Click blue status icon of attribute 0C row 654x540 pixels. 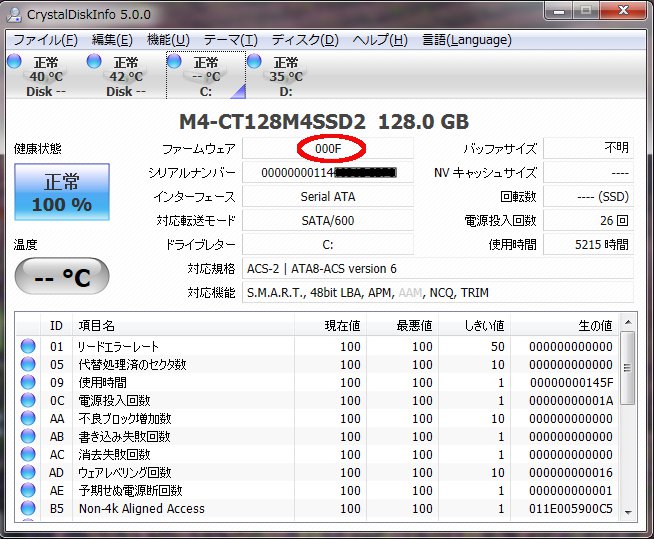pos(28,400)
